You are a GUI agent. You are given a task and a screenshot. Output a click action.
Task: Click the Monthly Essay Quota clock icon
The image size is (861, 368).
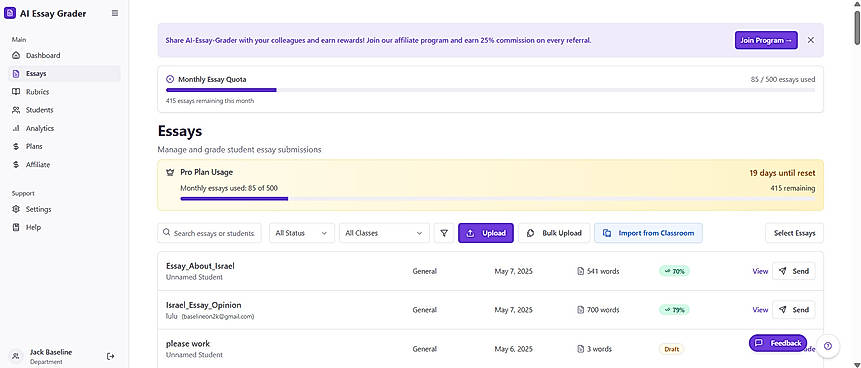pyautogui.click(x=170, y=79)
